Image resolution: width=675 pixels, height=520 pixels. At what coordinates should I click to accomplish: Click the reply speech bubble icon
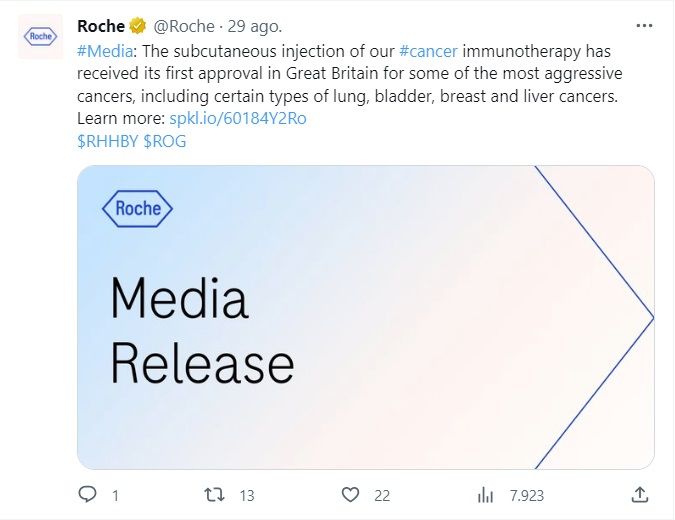coord(87,495)
